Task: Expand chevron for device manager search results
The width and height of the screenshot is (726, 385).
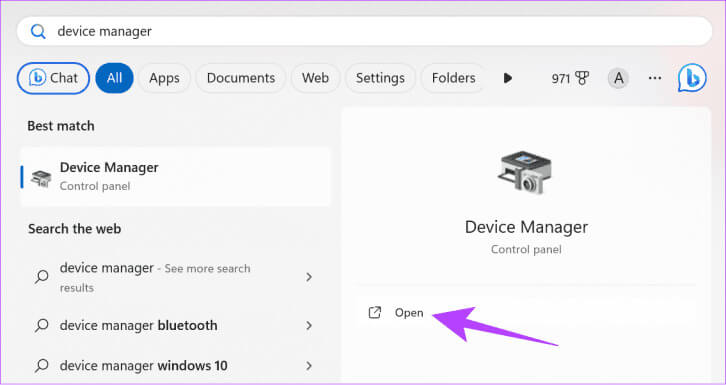Action: coord(309,277)
